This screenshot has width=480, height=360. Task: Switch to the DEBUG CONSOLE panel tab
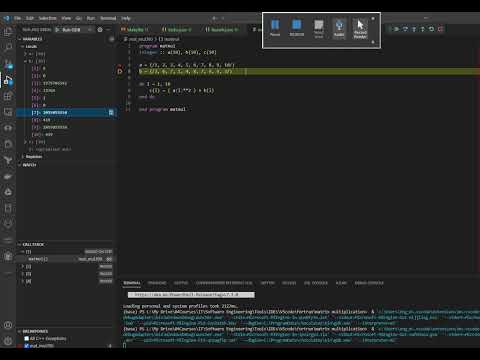coord(369,283)
